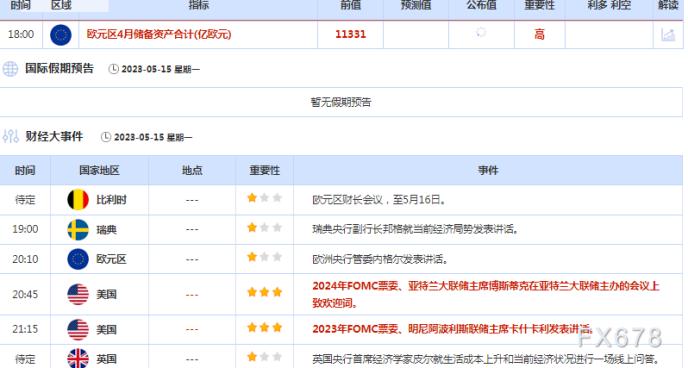Click the Belgium flag icon
Image resolution: width=688 pixels, height=368 pixels.
(78, 200)
